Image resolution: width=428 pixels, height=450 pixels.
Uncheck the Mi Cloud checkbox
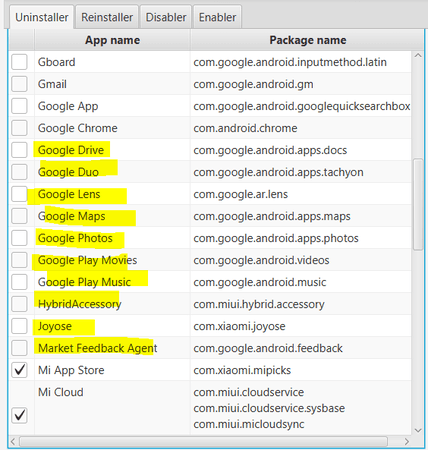(19, 415)
